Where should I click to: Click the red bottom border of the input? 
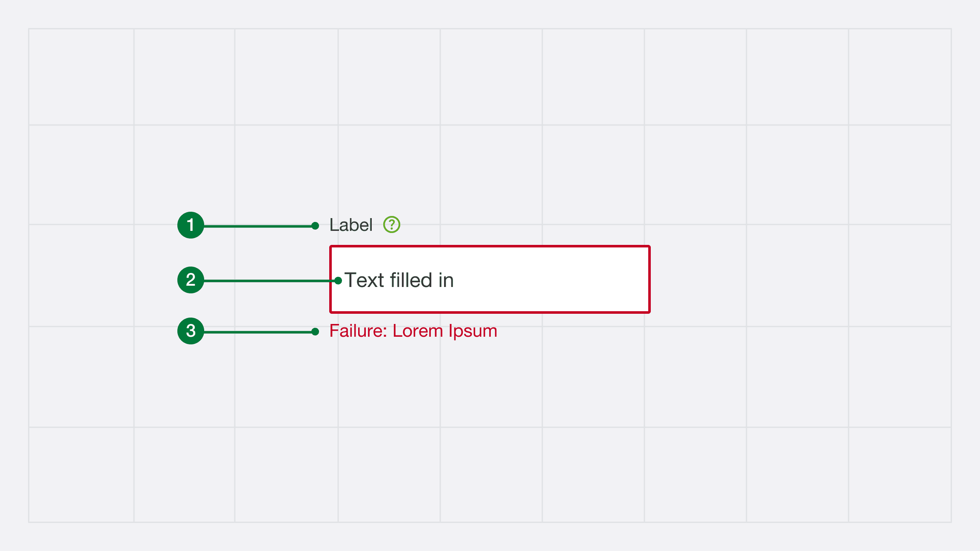coord(490,312)
